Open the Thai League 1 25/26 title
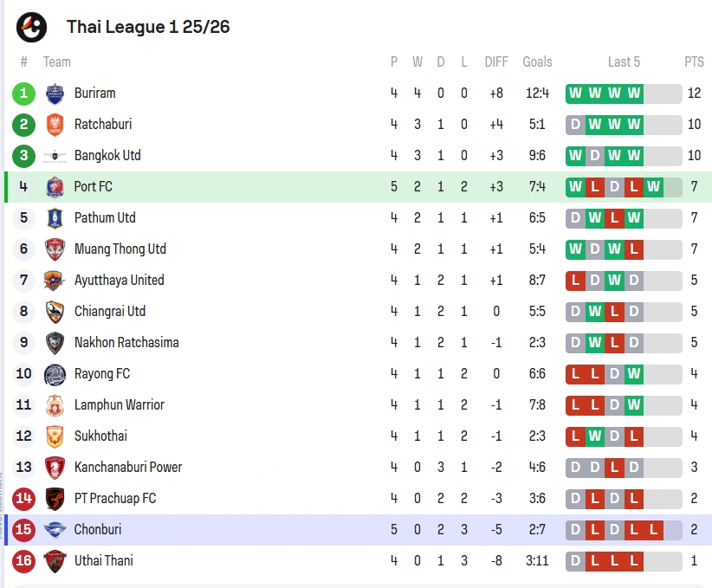Screen dimensions: 712x588 [x=148, y=27]
